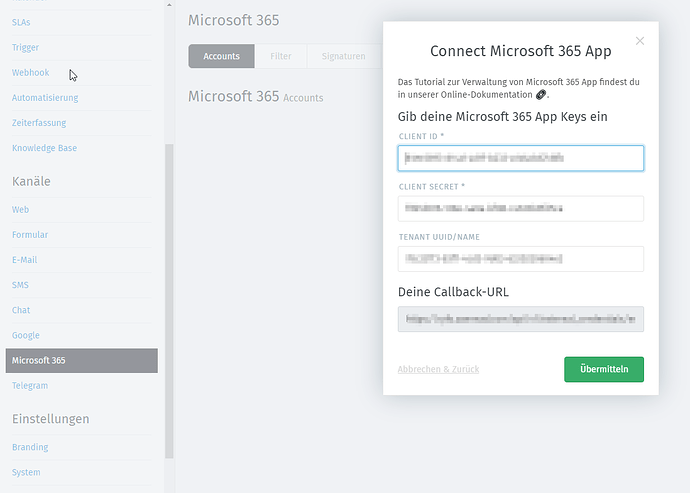Screen dimensions: 690x493
Task: Open Zeiterfassung in sidebar
Action: click(39, 123)
